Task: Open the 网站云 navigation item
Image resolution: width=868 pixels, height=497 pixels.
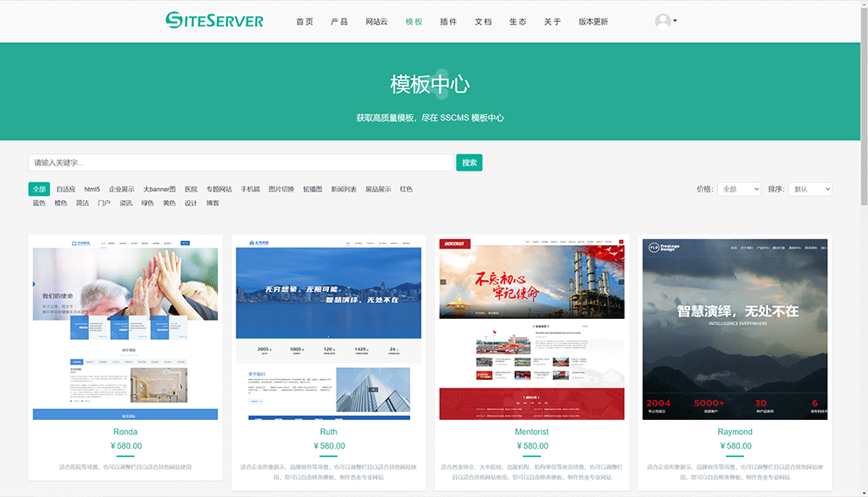Action: click(376, 21)
